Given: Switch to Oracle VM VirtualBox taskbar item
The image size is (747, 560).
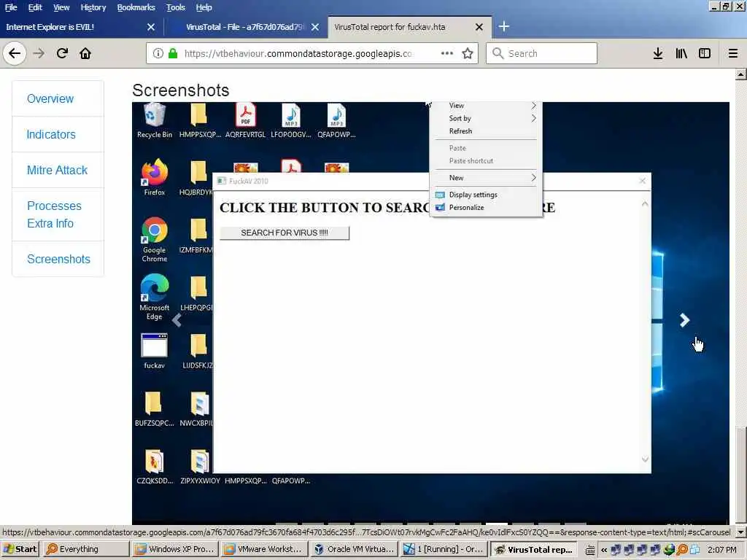Looking at the screenshot, I should (x=354, y=549).
